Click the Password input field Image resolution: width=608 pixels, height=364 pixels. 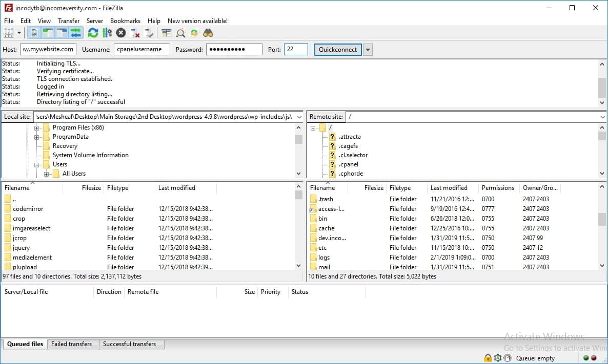click(234, 50)
